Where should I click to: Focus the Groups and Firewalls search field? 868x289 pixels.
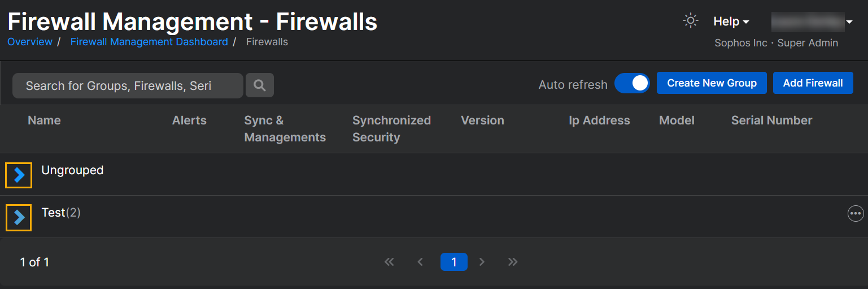tap(128, 85)
